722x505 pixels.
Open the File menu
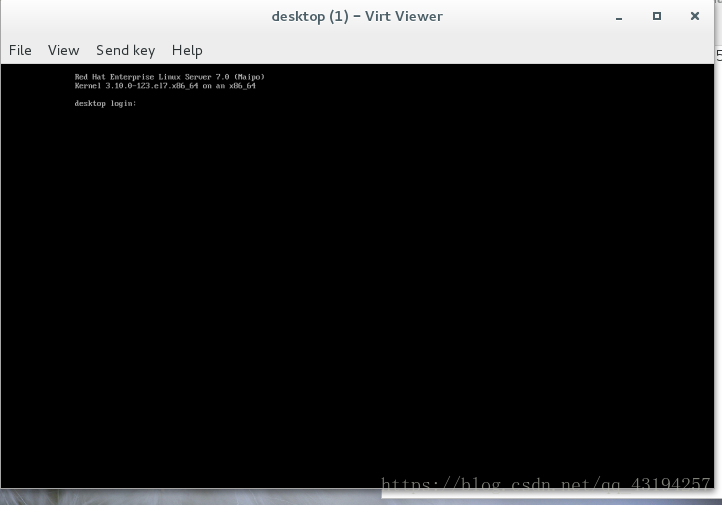[20, 50]
